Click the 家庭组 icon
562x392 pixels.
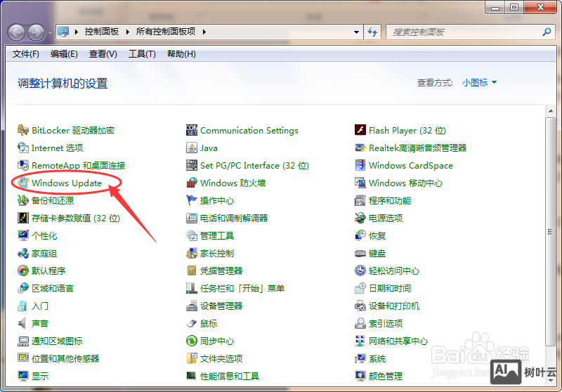[x=23, y=254]
